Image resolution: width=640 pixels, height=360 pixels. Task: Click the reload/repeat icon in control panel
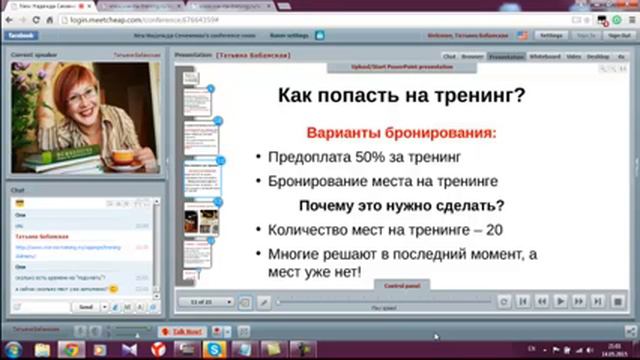click(504, 302)
